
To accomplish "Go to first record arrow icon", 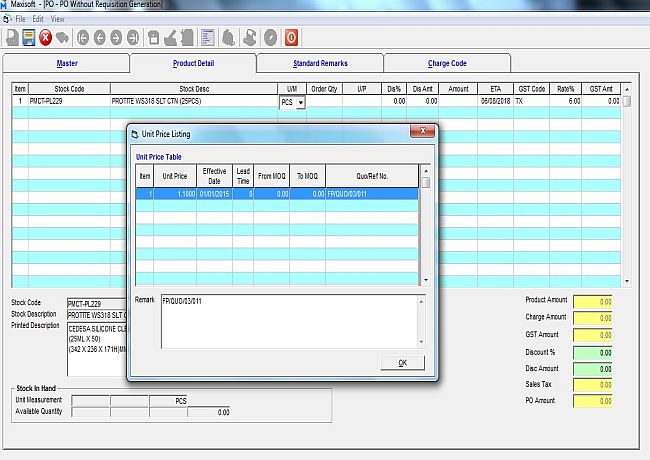I will [83, 38].
